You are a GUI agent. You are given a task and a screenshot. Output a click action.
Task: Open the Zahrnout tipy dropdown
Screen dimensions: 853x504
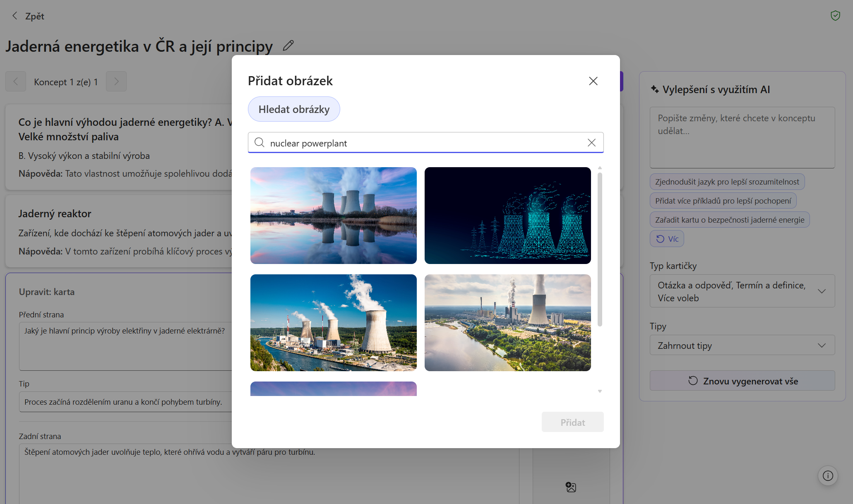[742, 346]
